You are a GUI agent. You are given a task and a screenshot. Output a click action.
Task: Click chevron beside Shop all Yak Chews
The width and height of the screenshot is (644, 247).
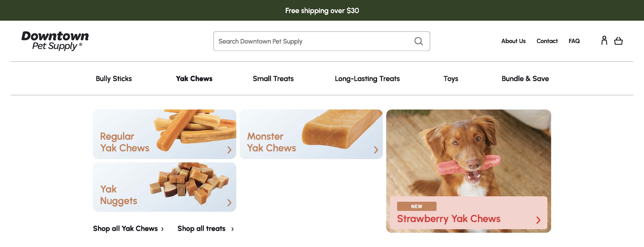tap(163, 229)
